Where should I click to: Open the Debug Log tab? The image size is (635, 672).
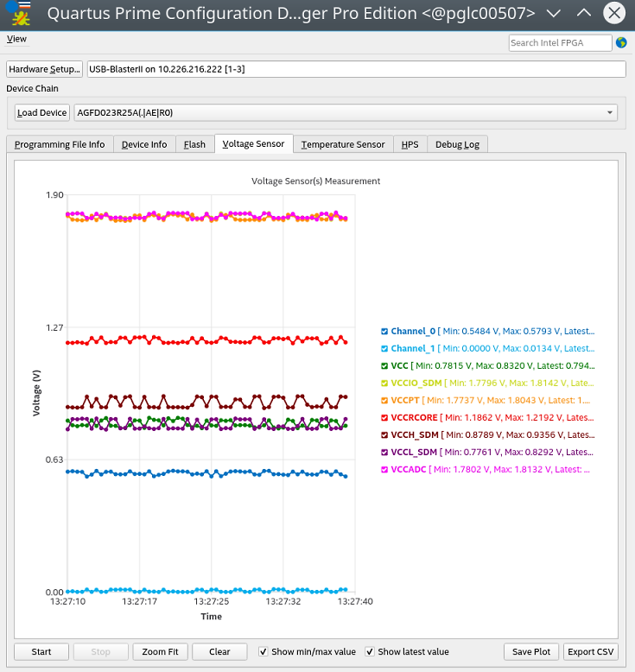point(457,144)
